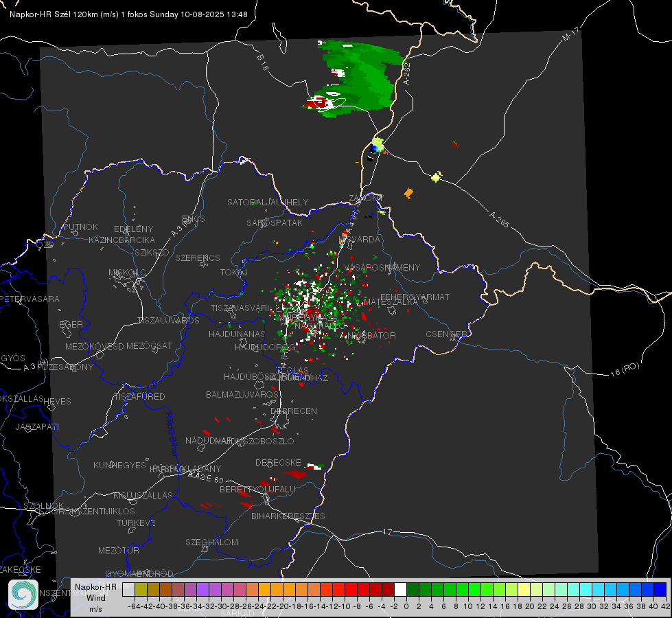Click the A-262 road label
672x618 pixels.
pos(406,73)
